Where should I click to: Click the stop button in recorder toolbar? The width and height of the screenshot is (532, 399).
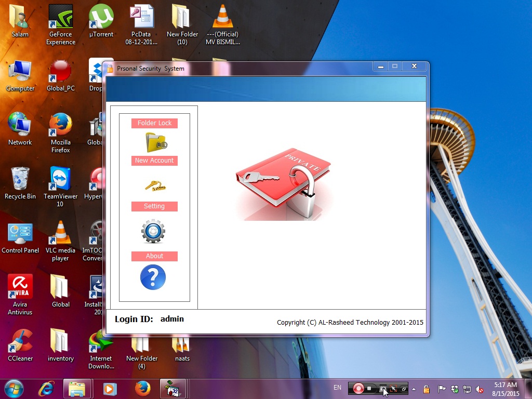pyautogui.click(x=369, y=389)
